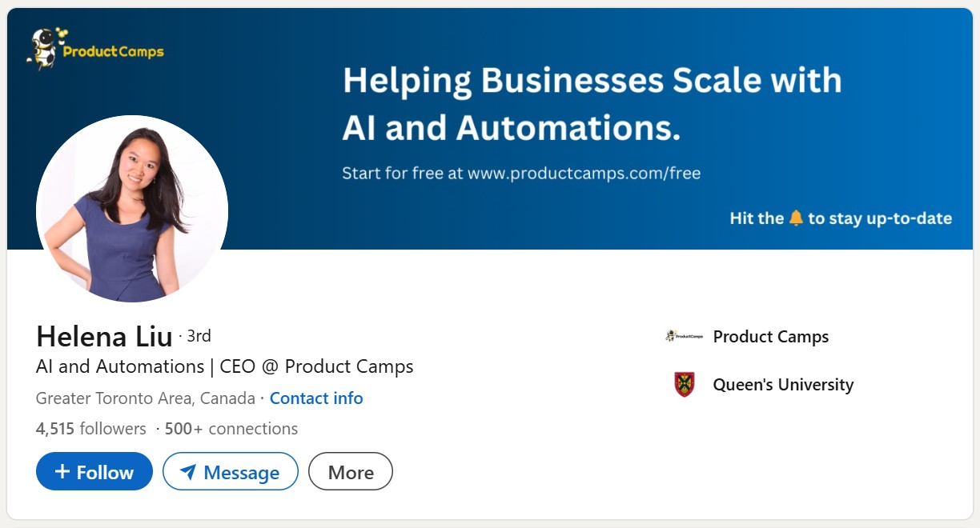Click the headline 'AI and Automations | CEO'

pos(225,367)
